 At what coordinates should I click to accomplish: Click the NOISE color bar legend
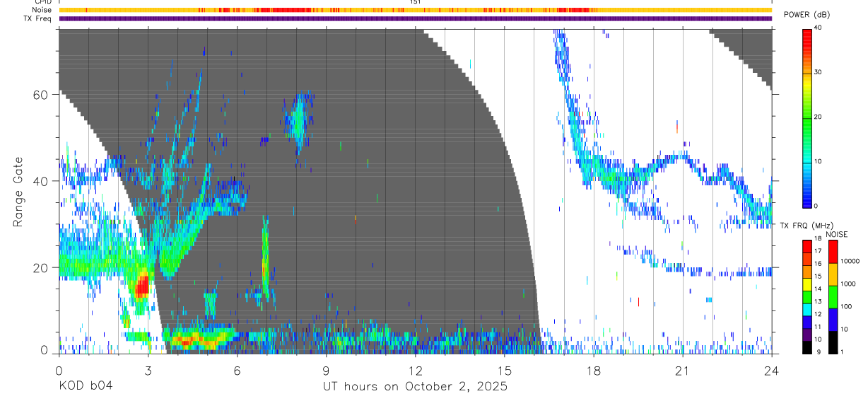(833, 296)
